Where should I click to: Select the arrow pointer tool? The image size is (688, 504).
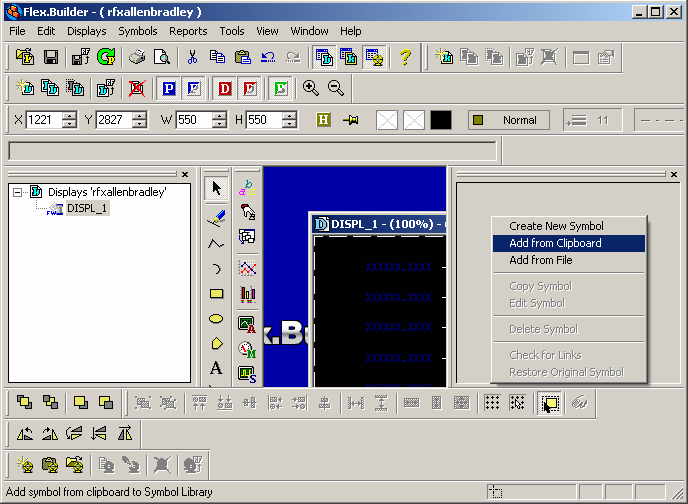tap(216, 188)
